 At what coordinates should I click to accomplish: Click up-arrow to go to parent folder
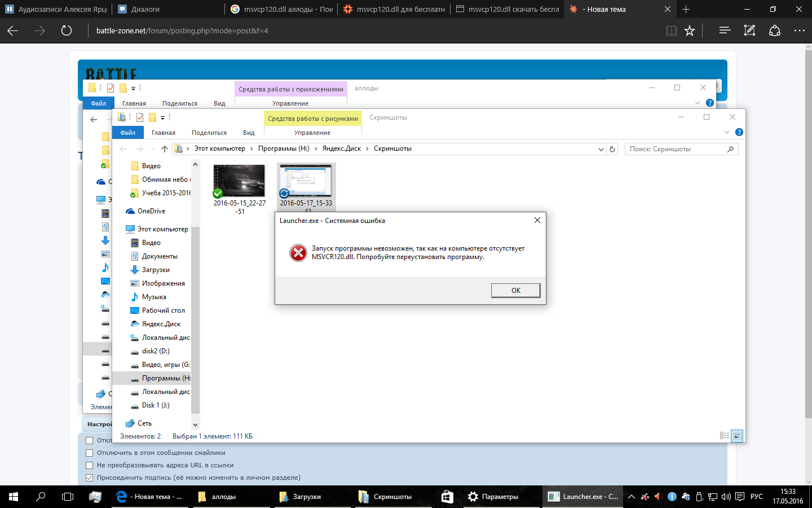click(x=164, y=149)
